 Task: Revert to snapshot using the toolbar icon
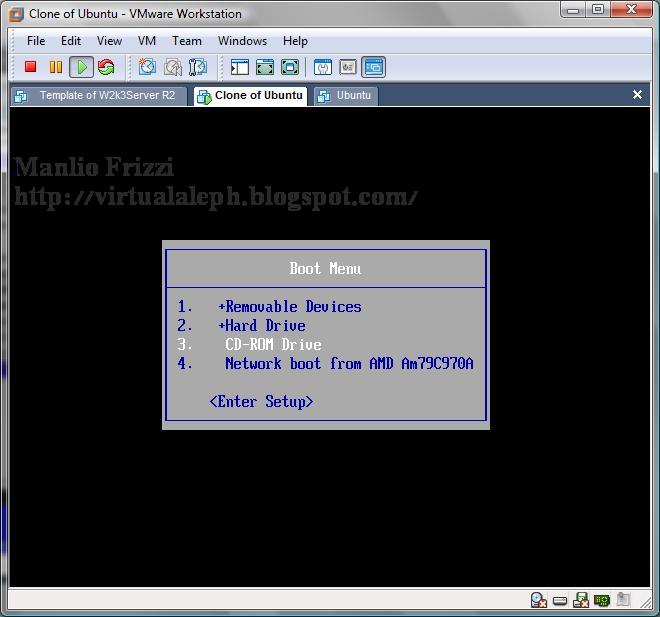173,67
